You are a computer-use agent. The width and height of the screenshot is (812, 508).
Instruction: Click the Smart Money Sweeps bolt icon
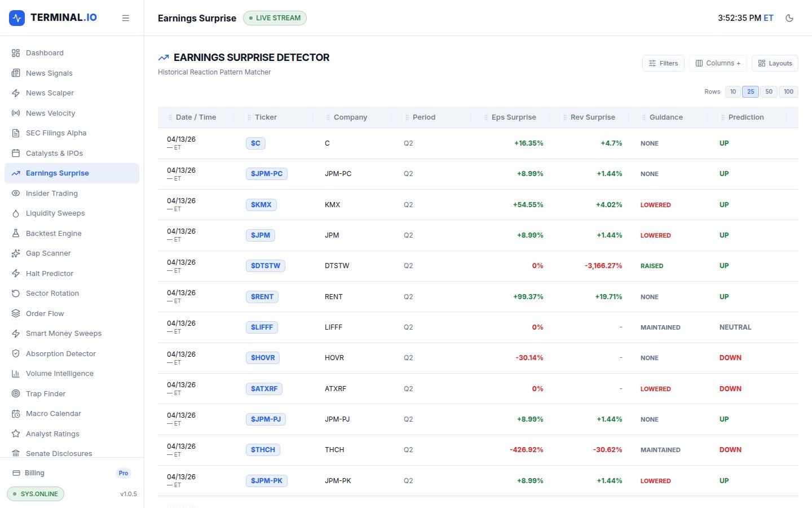coord(16,334)
